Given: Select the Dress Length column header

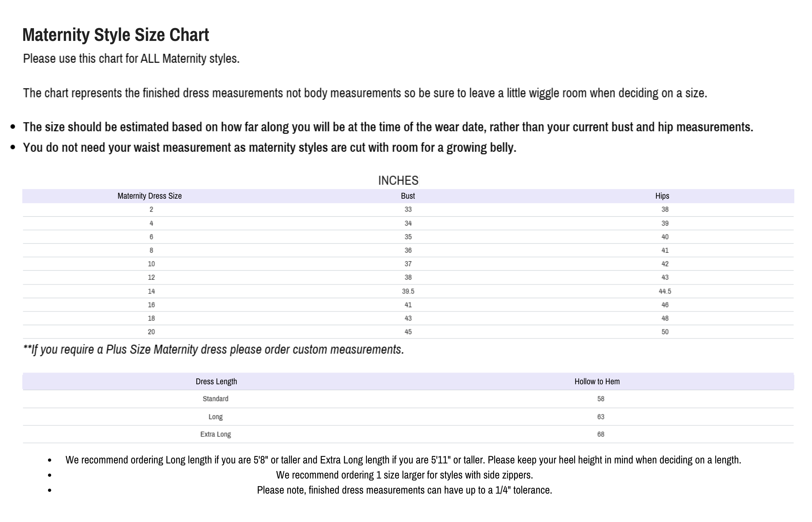Looking at the screenshot, I should tap(216, 382).
